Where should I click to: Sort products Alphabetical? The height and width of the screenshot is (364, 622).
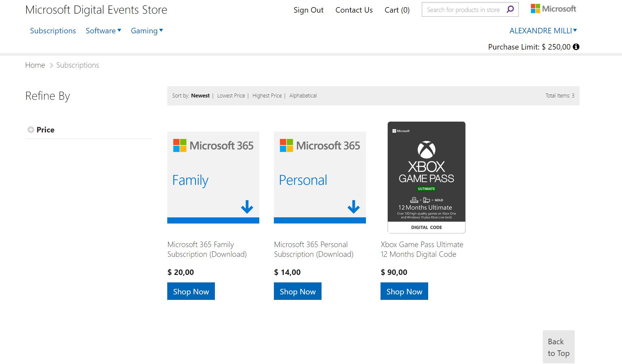(303, 96)
